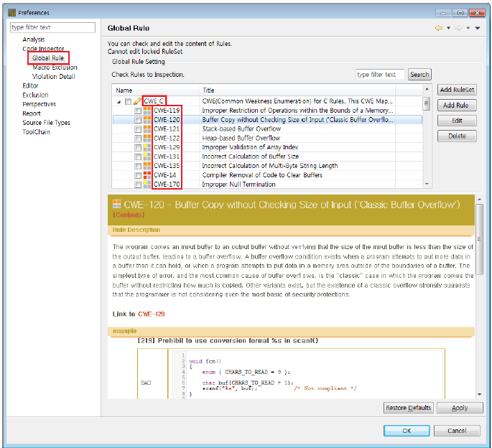This screenshot has height=448, width=492.
Task: Click the Name column header
Action: coord(156,90)
